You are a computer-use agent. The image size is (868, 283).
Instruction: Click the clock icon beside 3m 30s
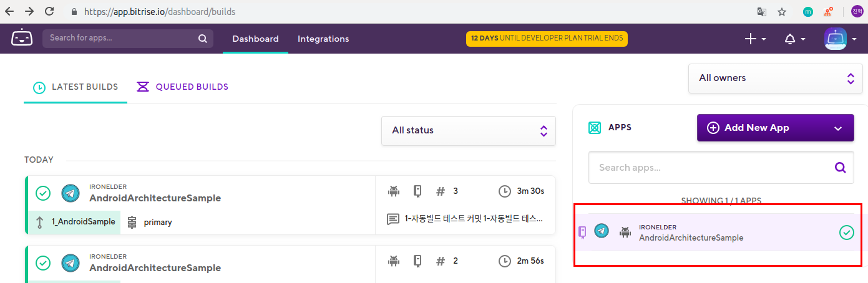(505, 191)
